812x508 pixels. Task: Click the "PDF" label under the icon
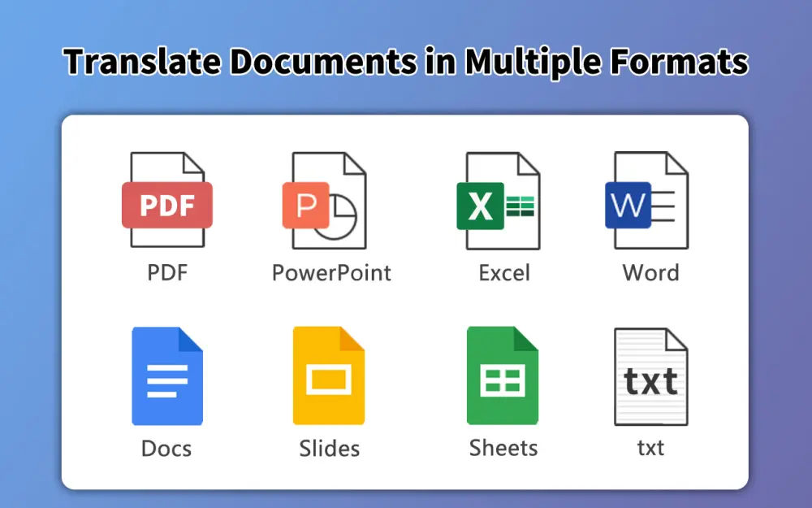pyautogui.click(x=167, y=272)
